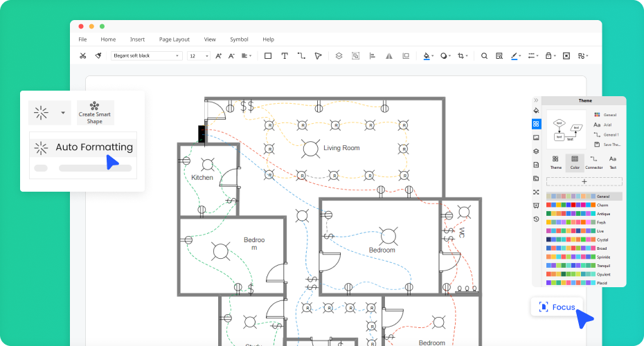Switch to the Theme tab in Theme panel
This screenshot has width=644, height=346.
555,163
